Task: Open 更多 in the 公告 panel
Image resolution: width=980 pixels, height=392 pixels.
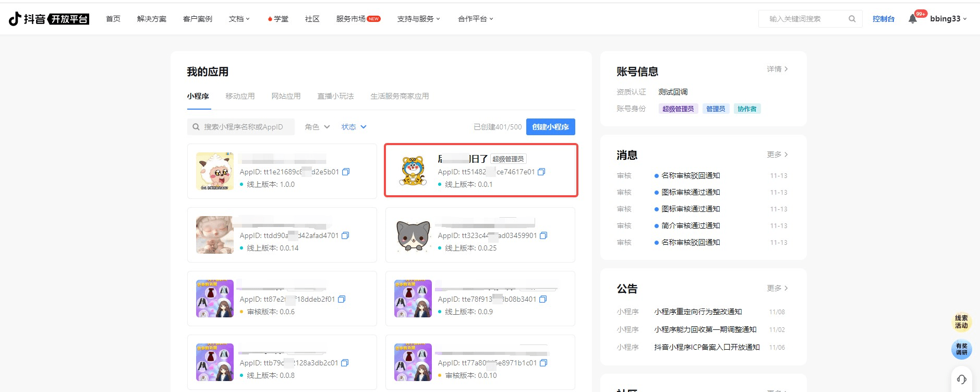Action: point(777,288)
